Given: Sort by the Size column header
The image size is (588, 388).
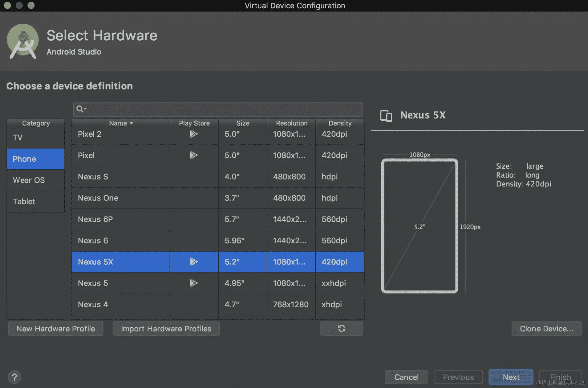Looking at the screenshot, I should 243,123.
